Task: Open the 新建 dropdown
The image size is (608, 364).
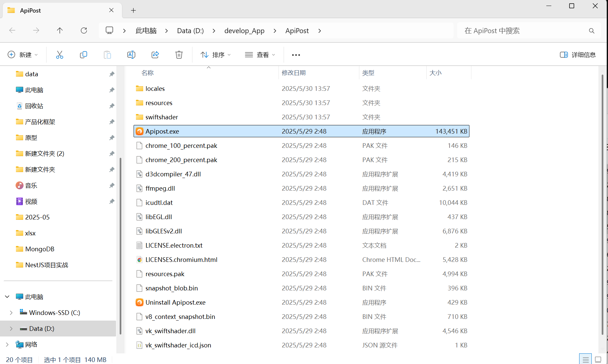Action: click(23, 55)
